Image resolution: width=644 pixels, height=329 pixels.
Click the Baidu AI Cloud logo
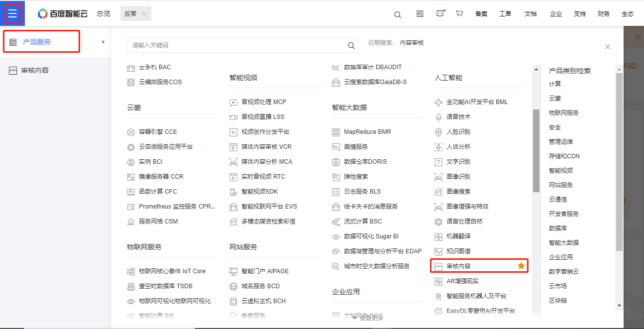[63, 14]
